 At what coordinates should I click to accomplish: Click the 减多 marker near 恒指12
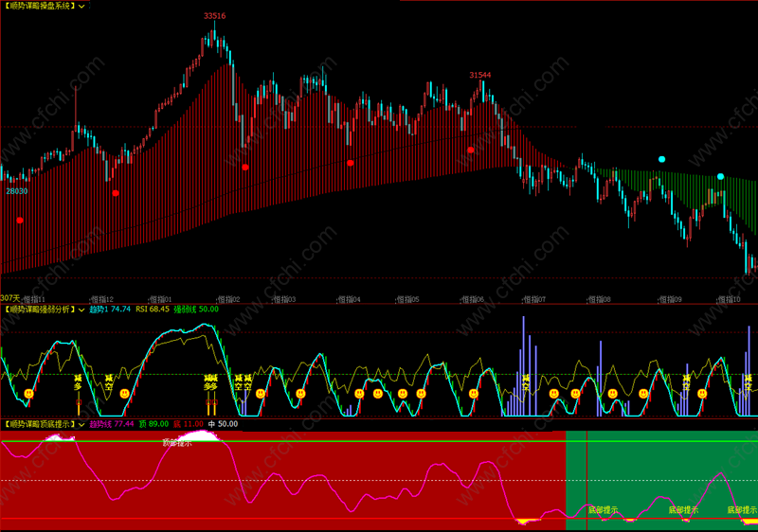(78, 382)
